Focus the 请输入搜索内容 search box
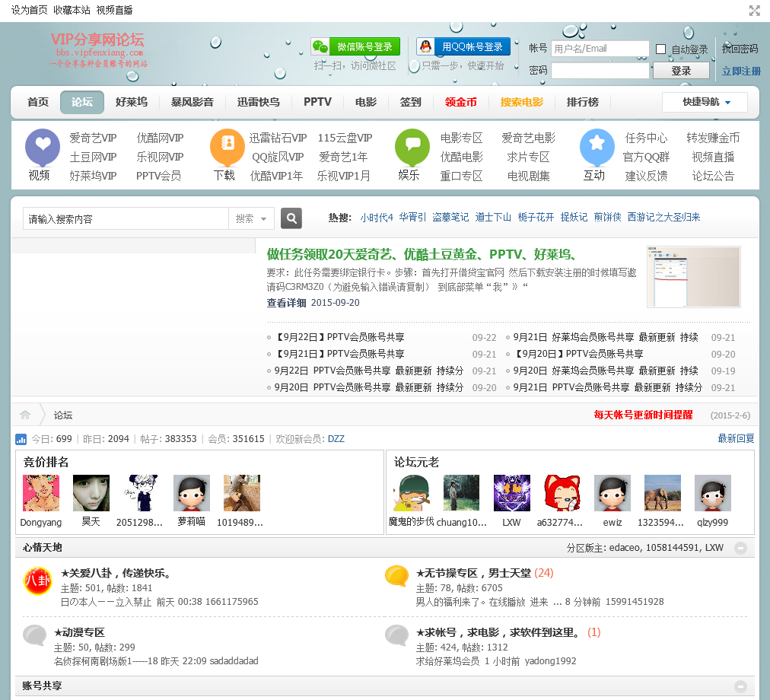The width and height of the screenshot is (770, 700). [x=126, y=218]
